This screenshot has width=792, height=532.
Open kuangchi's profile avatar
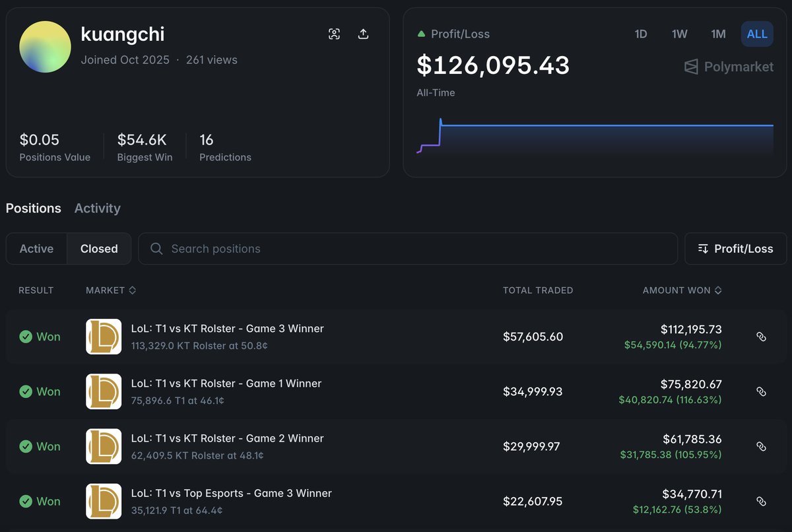tap(45, 47)
